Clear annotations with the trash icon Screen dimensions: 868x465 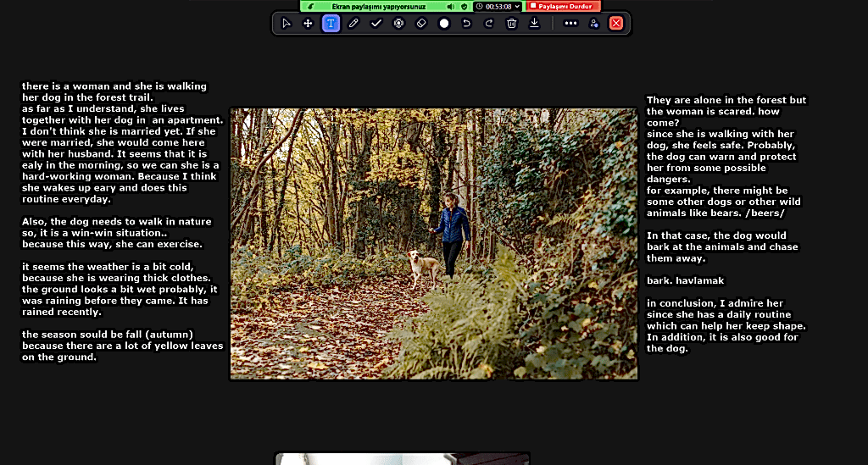511,24
